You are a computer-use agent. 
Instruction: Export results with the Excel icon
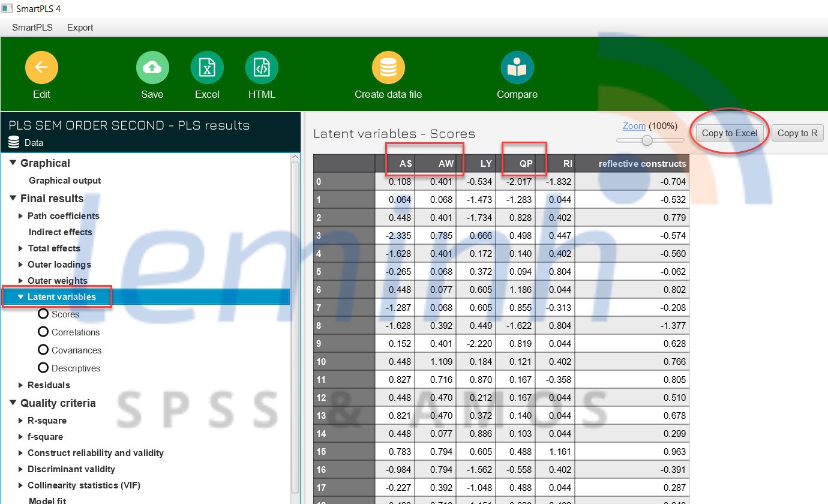207,68
